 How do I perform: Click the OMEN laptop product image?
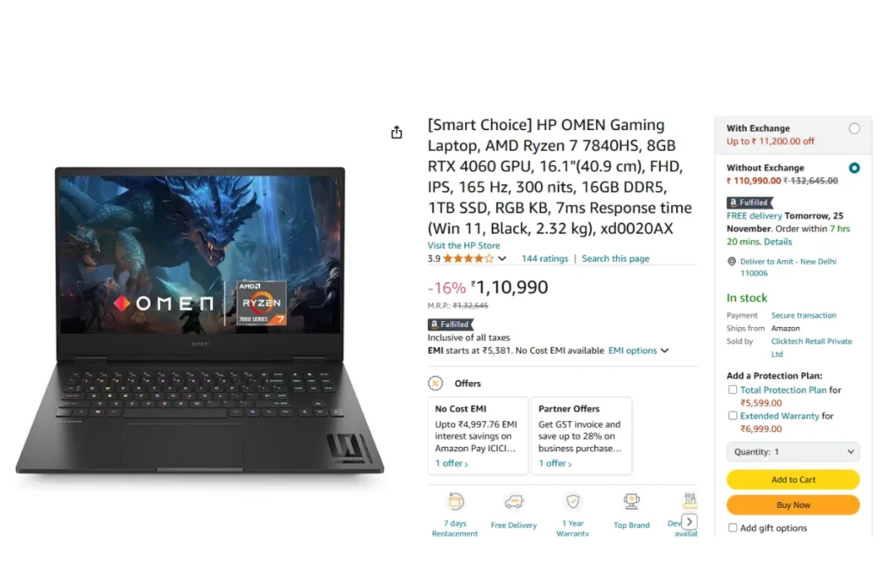200,320
